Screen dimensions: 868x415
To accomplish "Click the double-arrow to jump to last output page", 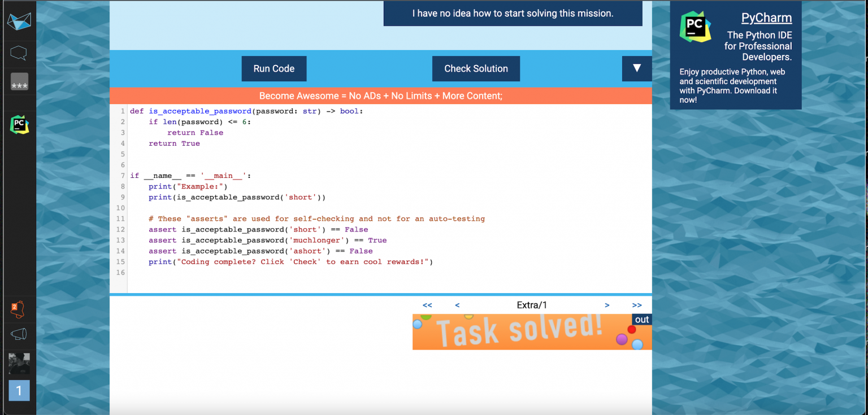I will (x=637, y=305).
